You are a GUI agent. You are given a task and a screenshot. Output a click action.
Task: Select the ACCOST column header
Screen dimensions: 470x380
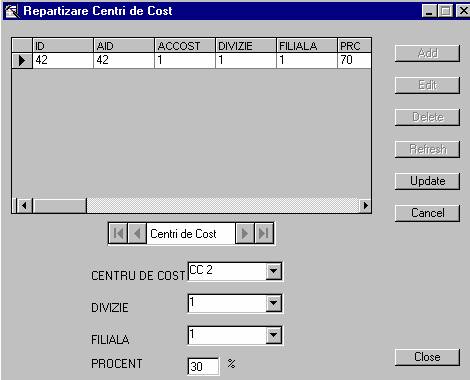pos(185,45)
